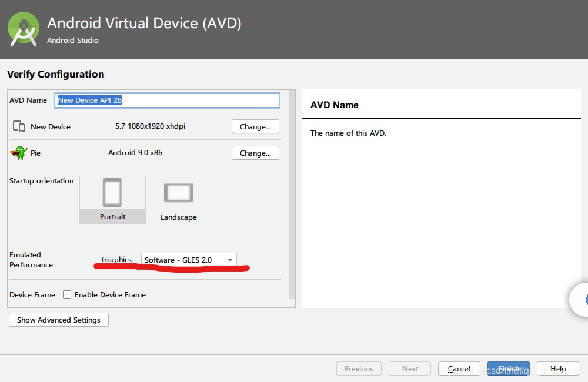588x382 pixels.
Task: Show Advanced Settings
Action: click(59, 320)
